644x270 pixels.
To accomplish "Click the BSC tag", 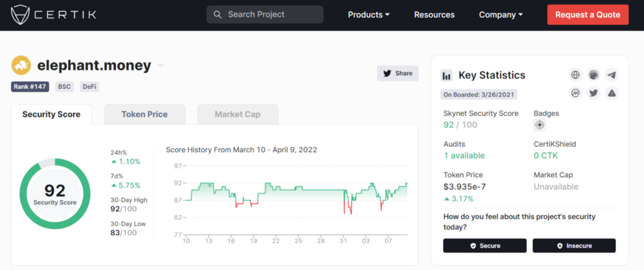I will 64,87.
